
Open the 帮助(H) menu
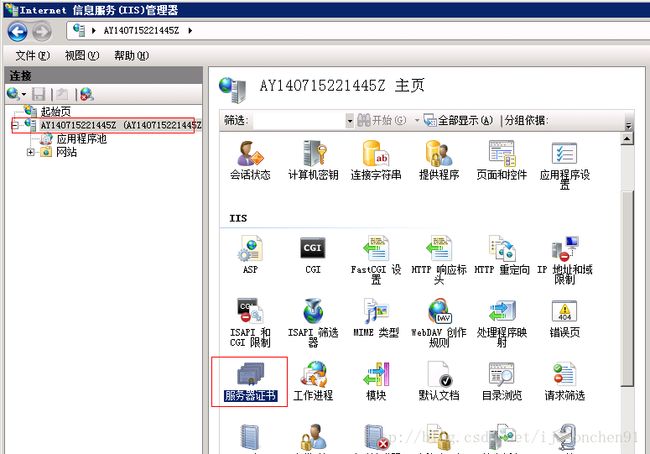pos(131,56)
